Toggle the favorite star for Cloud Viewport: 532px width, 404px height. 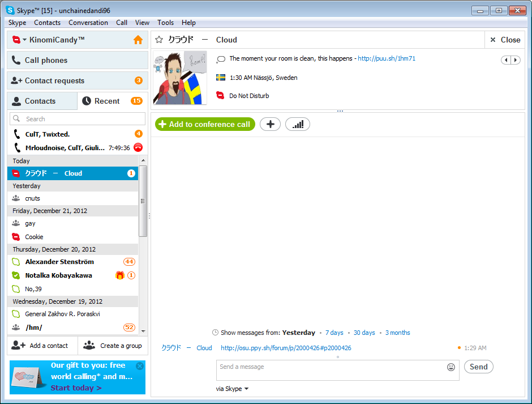tap(159, 40)
